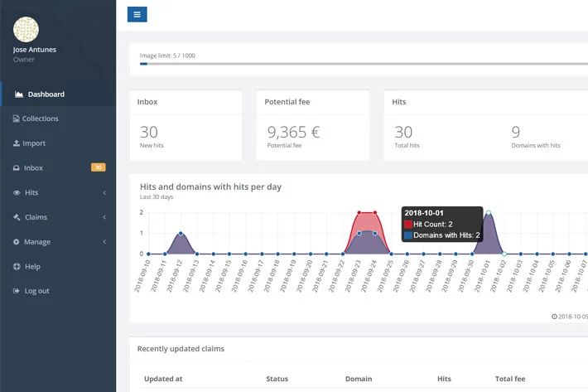Click Jose Antunes profile avatar
The height and width of the screenshot is (392, 588).
click(x=26, y=29)
